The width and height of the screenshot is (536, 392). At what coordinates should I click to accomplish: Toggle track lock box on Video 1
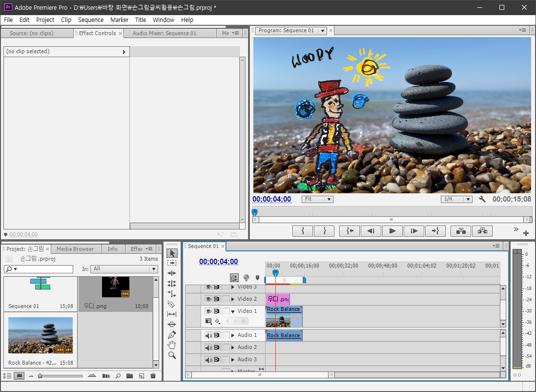click(x=226, y=311)
